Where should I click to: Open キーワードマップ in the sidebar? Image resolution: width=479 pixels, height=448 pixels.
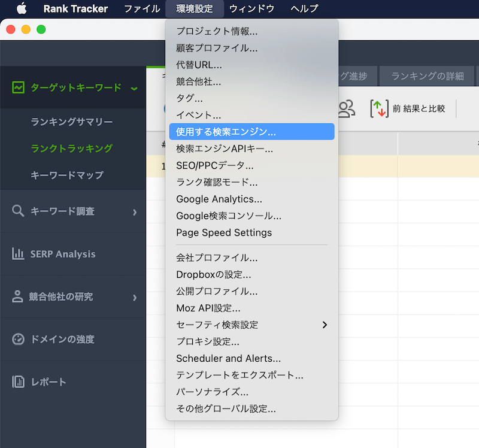coord(67,175)
